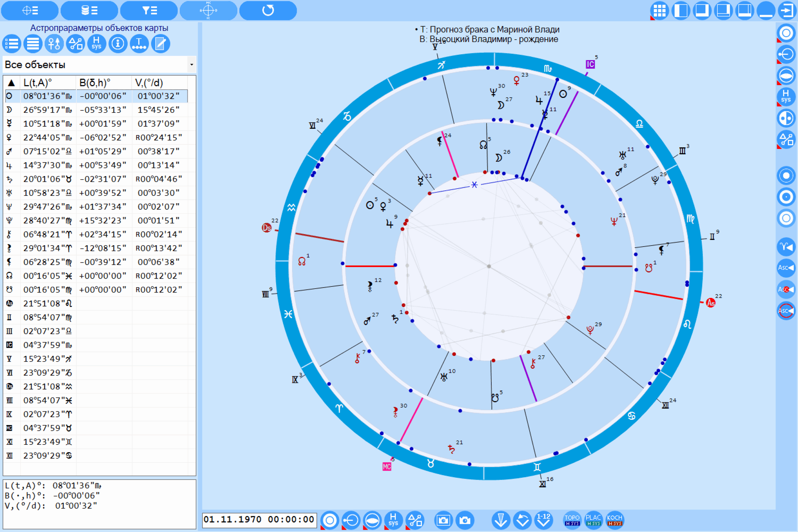Select the Moon row 26°59'17"
The height and width of the screenshot is (532, 798).
click(x=96, y=110)
